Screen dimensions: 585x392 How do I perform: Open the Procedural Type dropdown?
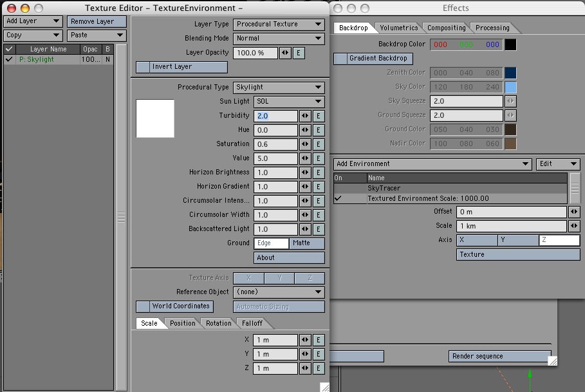pyautogui.click(x=279, y=88)
